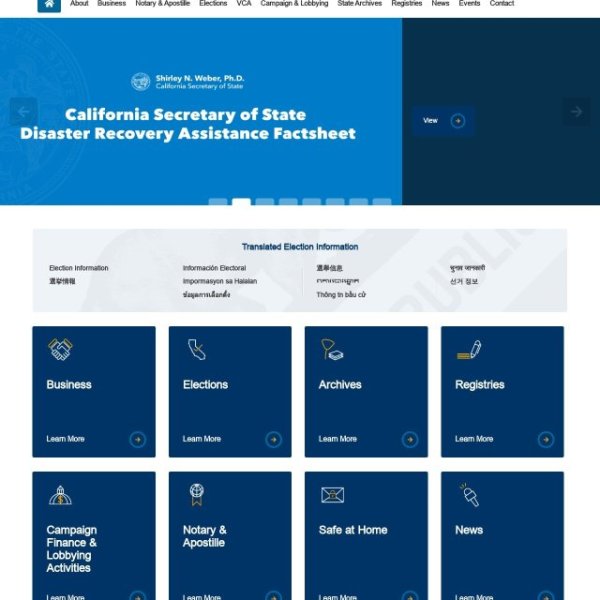Open the Safe at Home card title
The image size is (600, 600).
click(353, 530)
